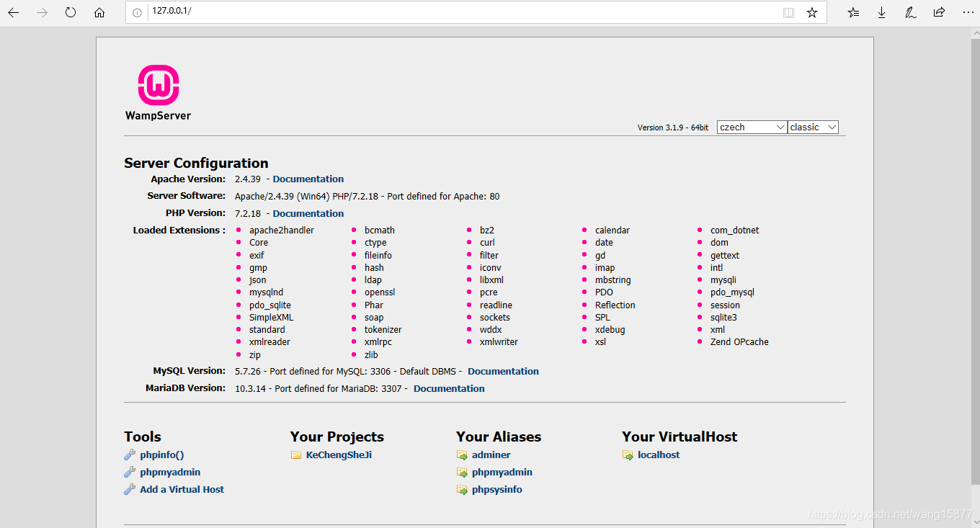
Task: Click the folder icon beside localhost
Action: pos(628,455)
